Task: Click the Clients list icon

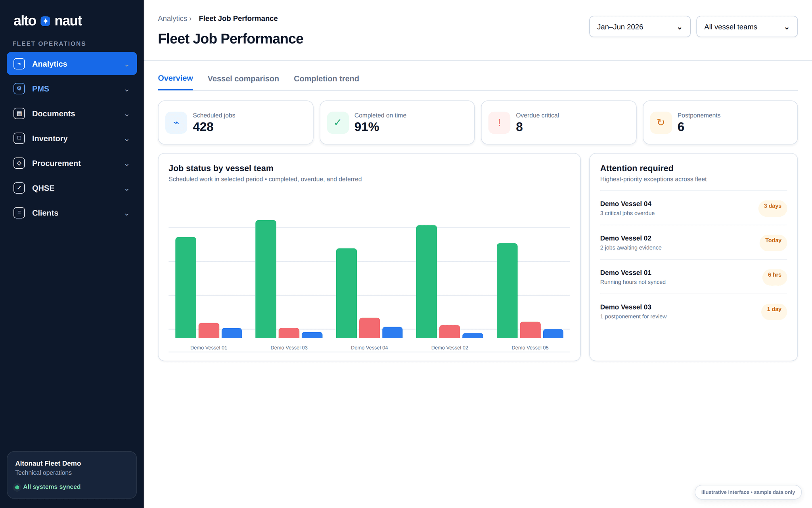Action: pyautogui.click(x=19, y=213)
